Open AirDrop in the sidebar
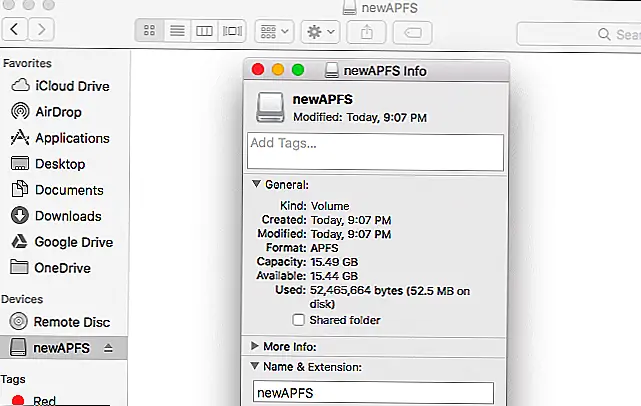The width and height of the screenshot is (641, 406). pyautogui.click(x=58, y=112)
